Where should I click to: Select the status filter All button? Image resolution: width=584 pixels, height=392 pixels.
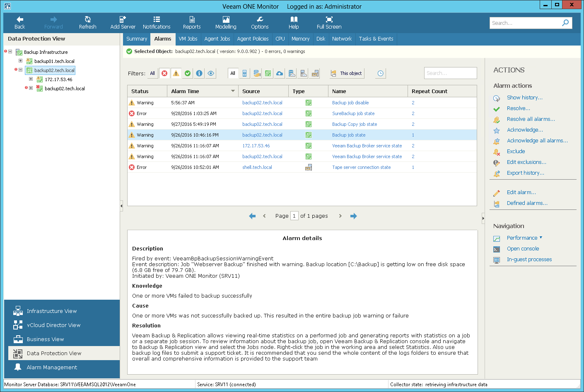(x=152, y=73)
